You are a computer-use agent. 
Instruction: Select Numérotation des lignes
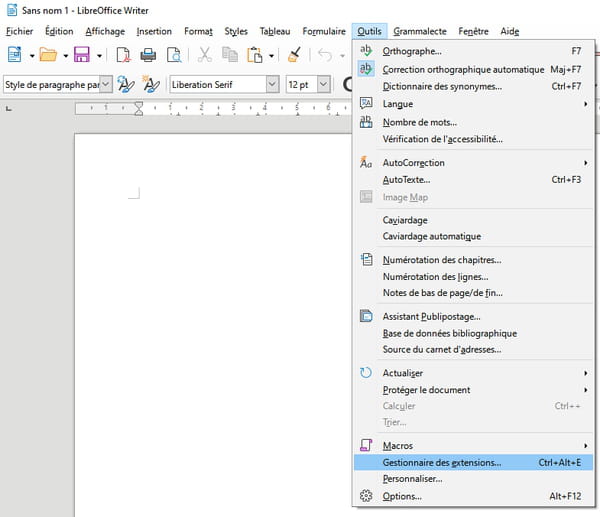coord(473,276)
